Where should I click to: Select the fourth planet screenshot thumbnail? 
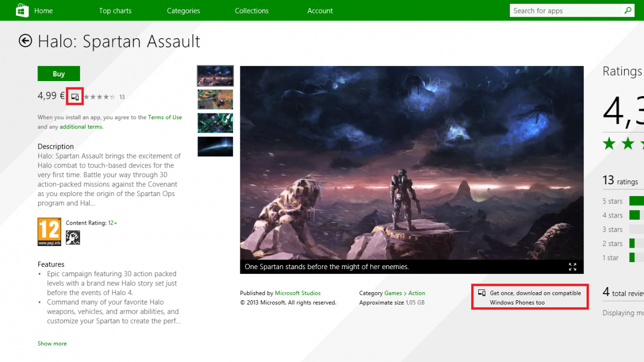[215, 147]
